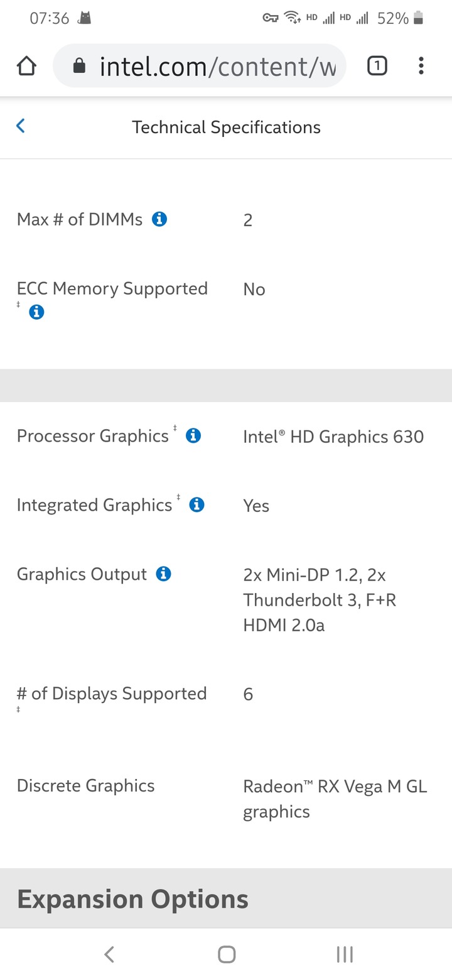The height and width of the screenshot is (980, 452).
Task: Tap the Technical Specifications title
Action: [x=226, y=127]
